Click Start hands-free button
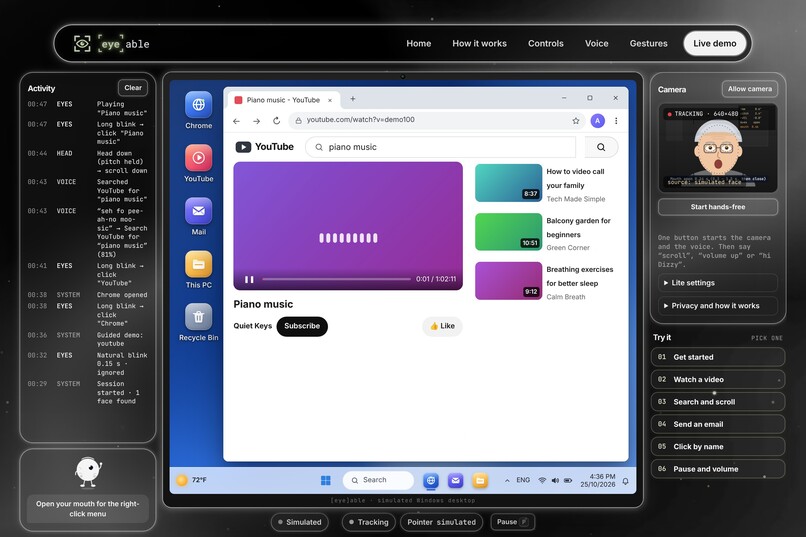The width and height of the screenshot is (806, 537). pyautogui.click(x=718, y=207)
